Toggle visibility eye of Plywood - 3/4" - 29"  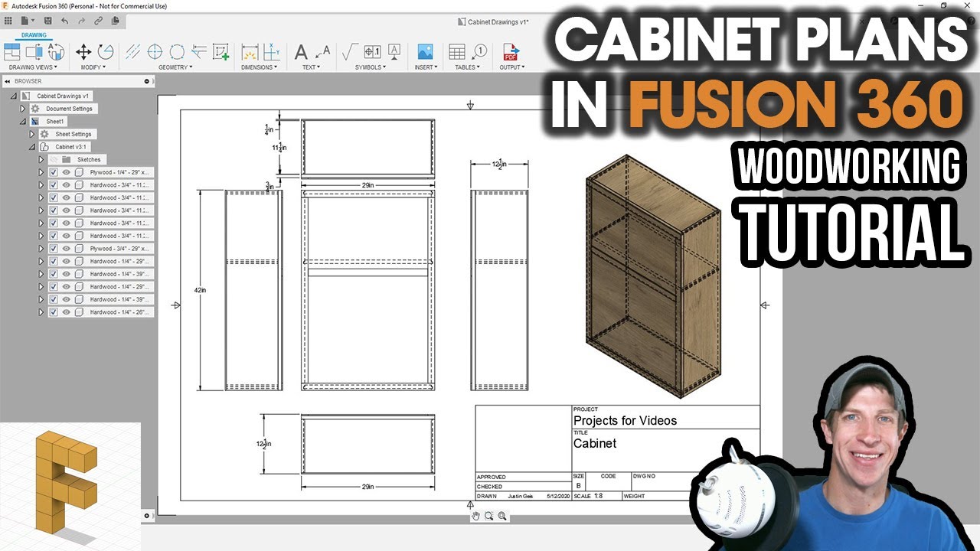[x=67, y=249]
